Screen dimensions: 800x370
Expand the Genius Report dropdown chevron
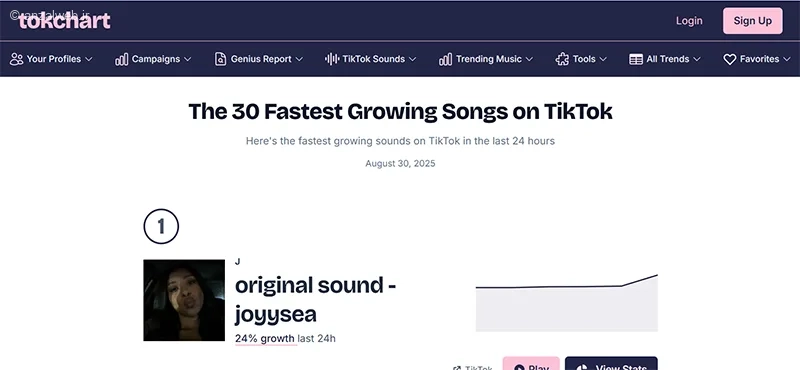(299, 59)
